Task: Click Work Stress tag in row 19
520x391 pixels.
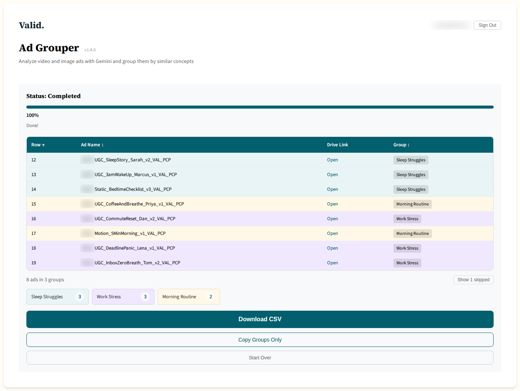Action: (x=407, y=263)
